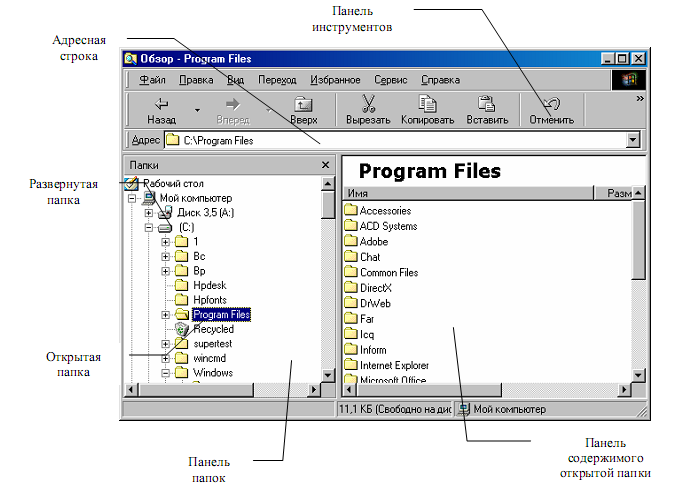Image resolution: width=694 pixels, height=493 pixels.
Task: Click the Вставить clipboard icon
Action: [487, 104]
